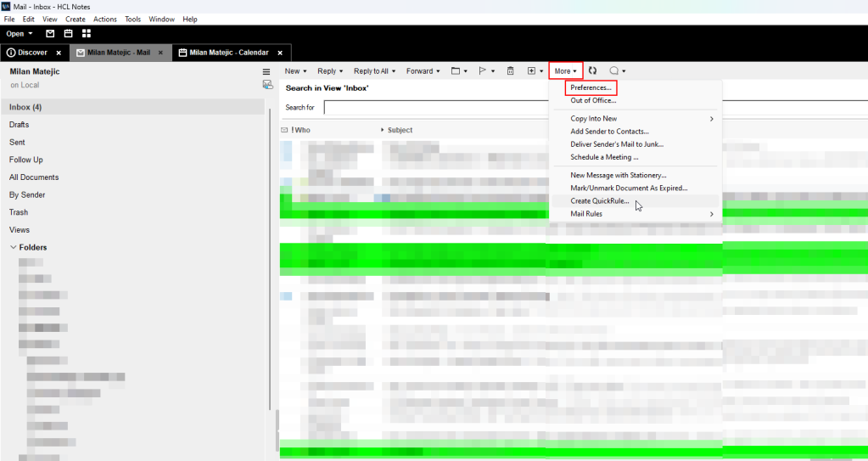Click the Mail envelope icon in the Open bar
This screenshot has width=868, height=461.
click(50, 34)
